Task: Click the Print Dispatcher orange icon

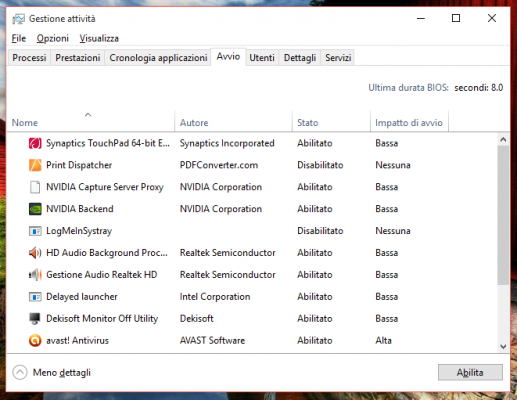Action: click(x=35, y=165)
